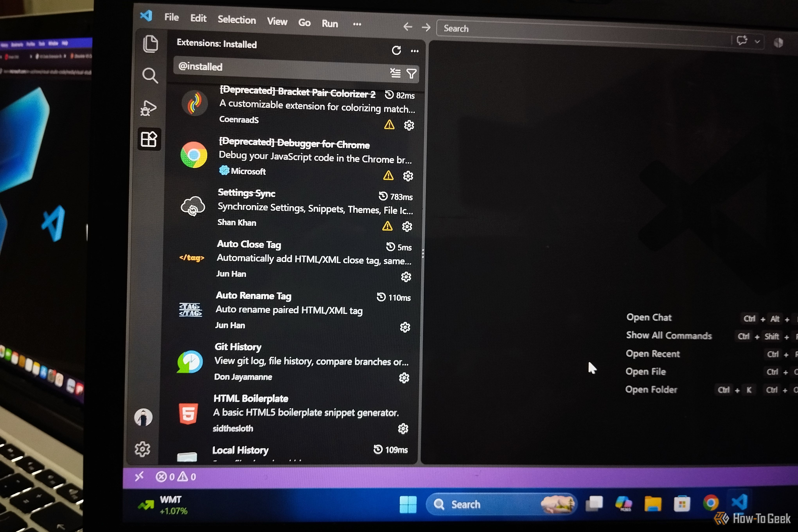This screenshot has height=532, width=798.
Task: Go back with the left arrow
Action: [407, 26]
